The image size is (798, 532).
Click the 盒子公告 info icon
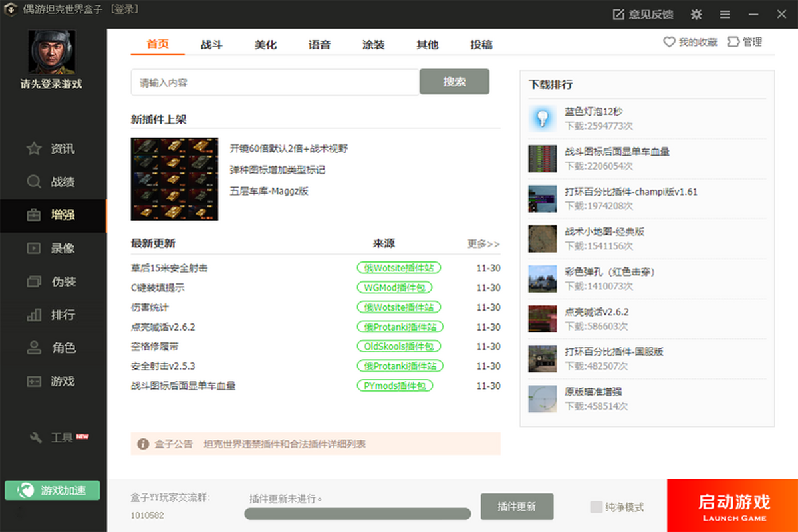click(143, 444)
